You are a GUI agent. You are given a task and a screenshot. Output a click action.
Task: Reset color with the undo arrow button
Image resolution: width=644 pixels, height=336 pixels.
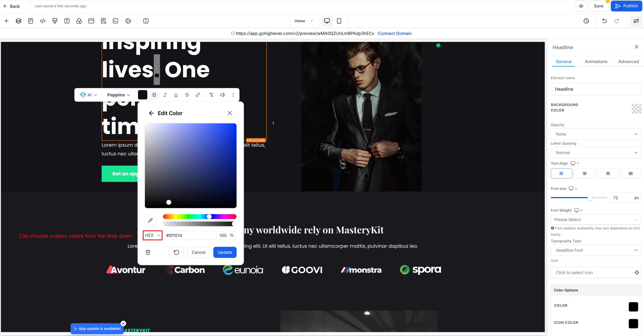pos(176,252)
